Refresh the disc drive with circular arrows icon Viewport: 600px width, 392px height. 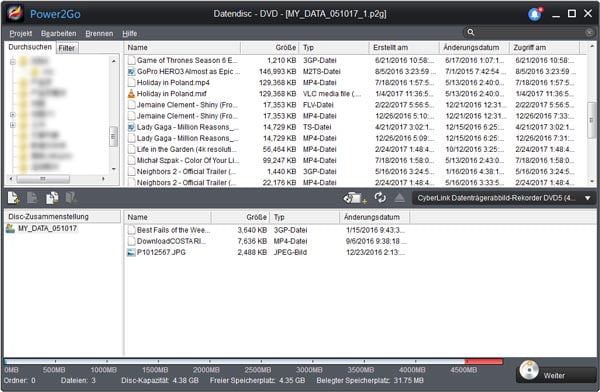380,198
